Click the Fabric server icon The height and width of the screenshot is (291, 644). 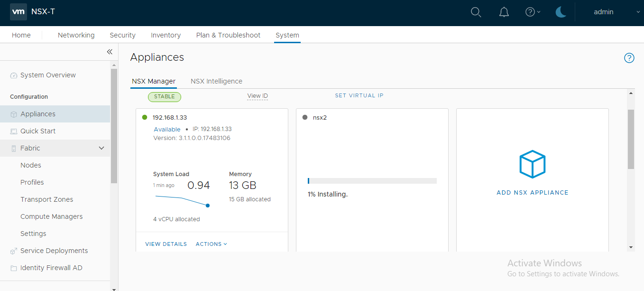[x=14, y=149]
